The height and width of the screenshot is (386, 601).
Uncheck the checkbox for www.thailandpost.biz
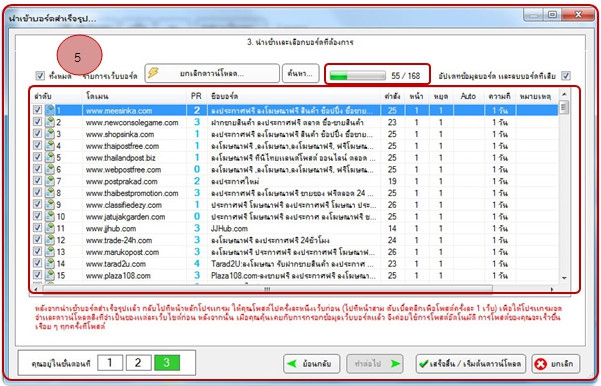(37, 157)
